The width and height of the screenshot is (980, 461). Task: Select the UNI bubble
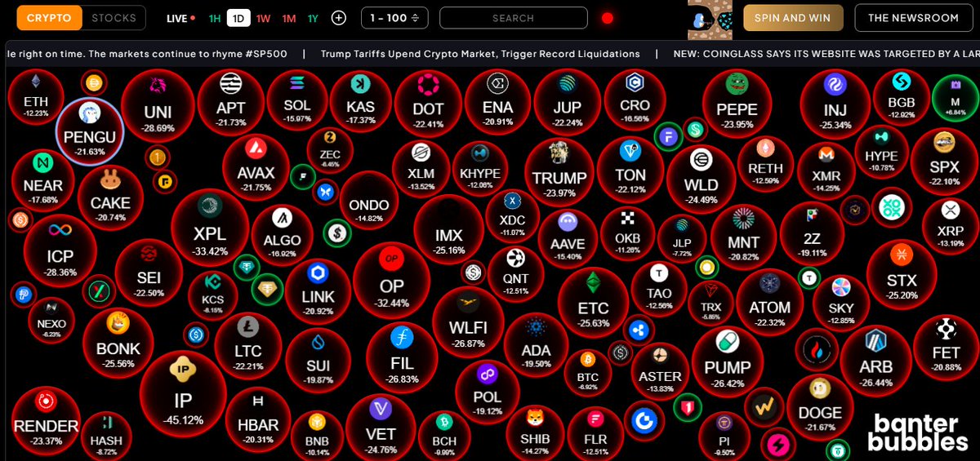tap(158, 106)
